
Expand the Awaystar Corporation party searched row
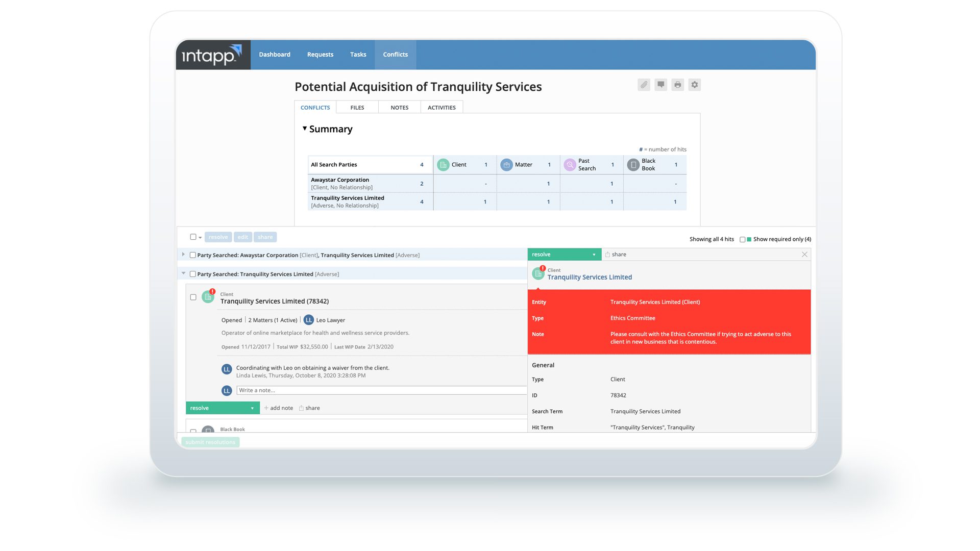183,254
